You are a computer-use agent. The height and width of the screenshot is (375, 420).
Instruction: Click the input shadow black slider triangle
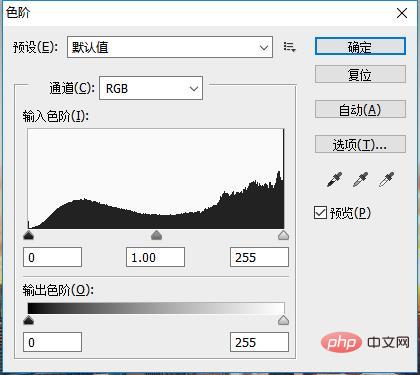(x=29, y=235)
